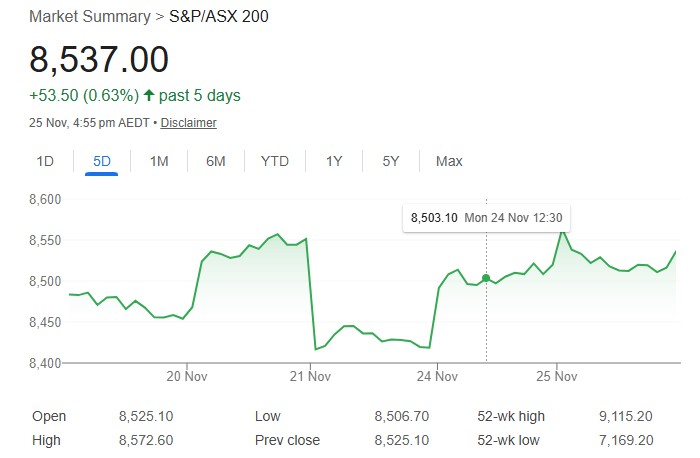Select the YTD tab
700x458 pixels.
coord(275,161)
